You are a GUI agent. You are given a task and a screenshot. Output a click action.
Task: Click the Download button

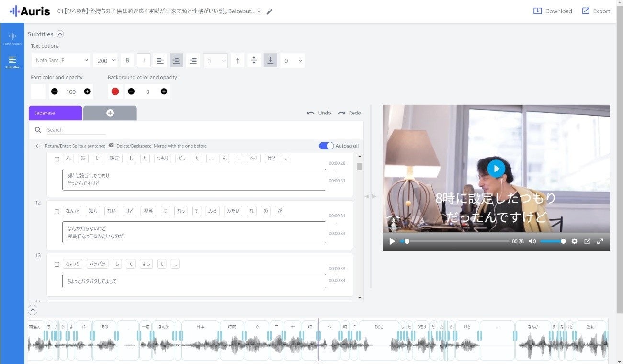click(x=553, y=11)
